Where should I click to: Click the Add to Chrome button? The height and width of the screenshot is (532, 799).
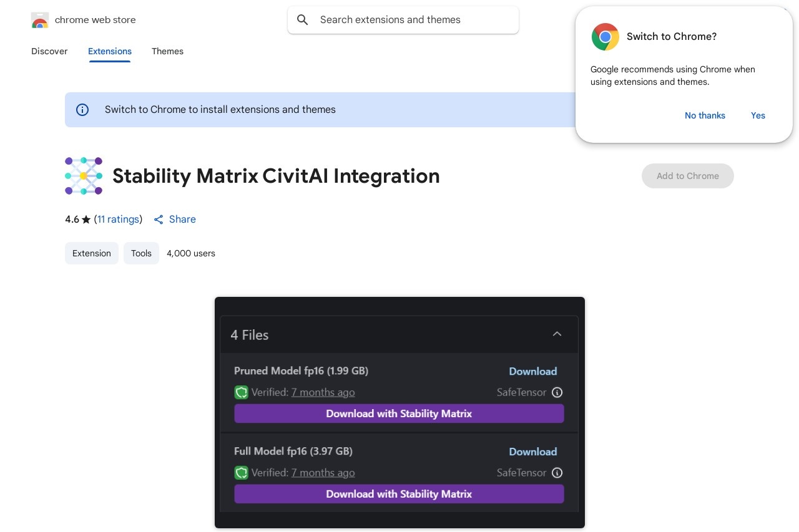tap(688, 176)
